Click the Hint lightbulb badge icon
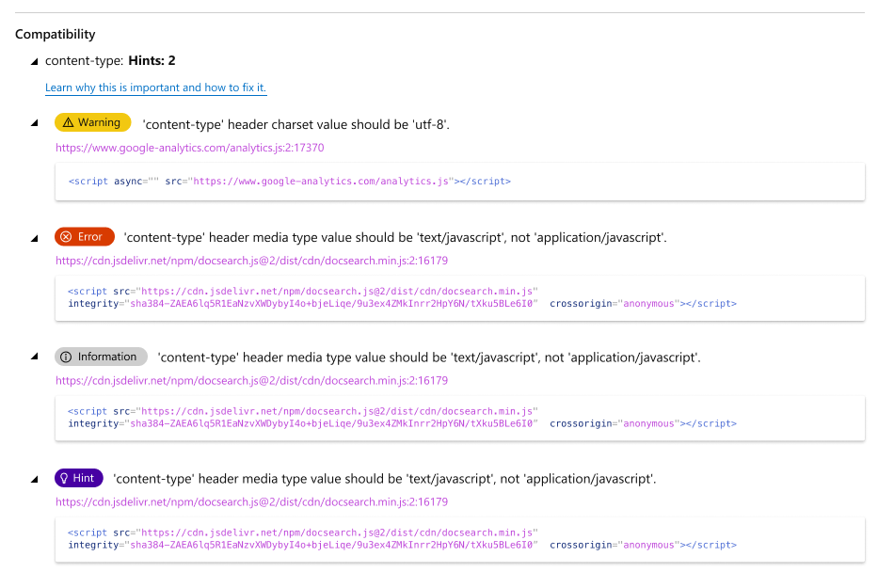 78,478
